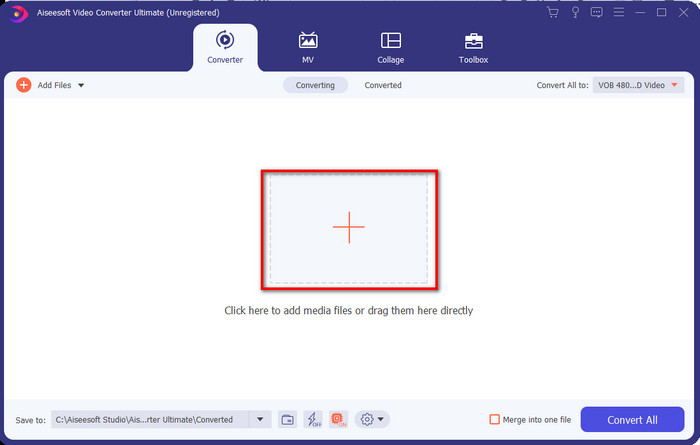The height and width of the screenshot is (445, 700).
Task: Click the Aiseesoft app logo
Action: coord(18,13)
